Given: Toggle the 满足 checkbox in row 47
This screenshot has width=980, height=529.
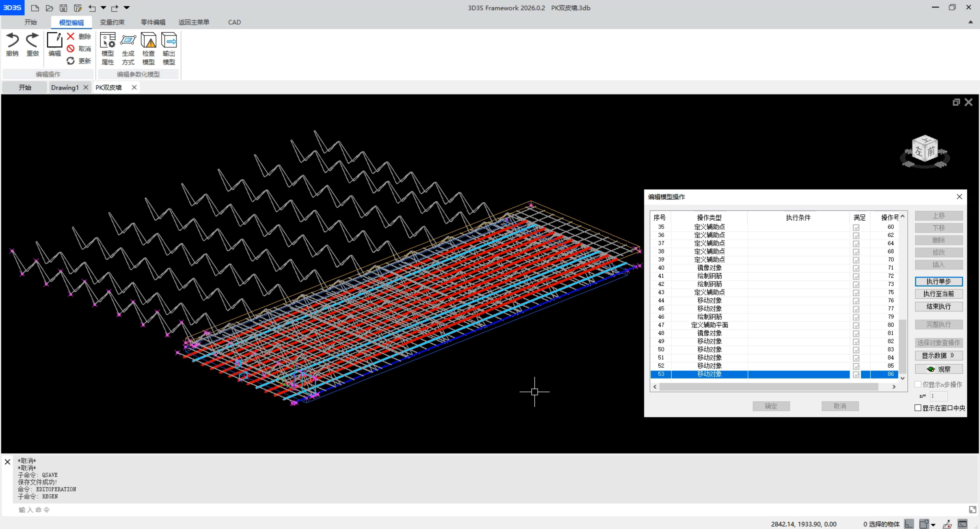Looking at the screenshot, I should 856,325.
